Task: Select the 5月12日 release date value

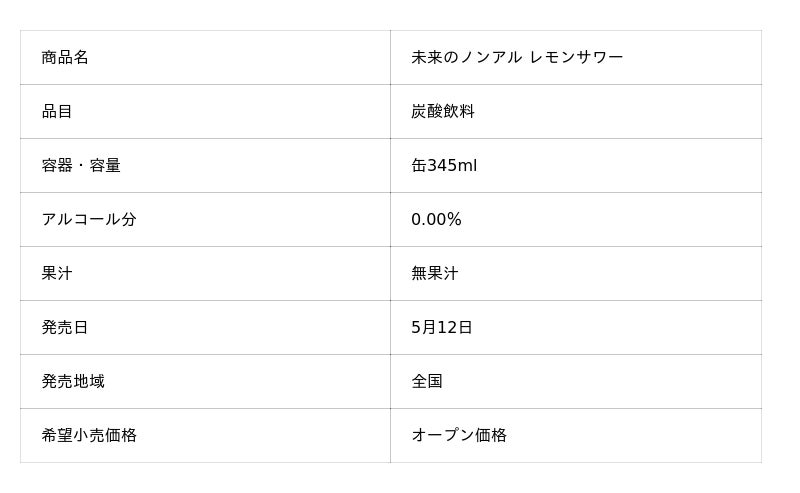Action: pos(442,328)
